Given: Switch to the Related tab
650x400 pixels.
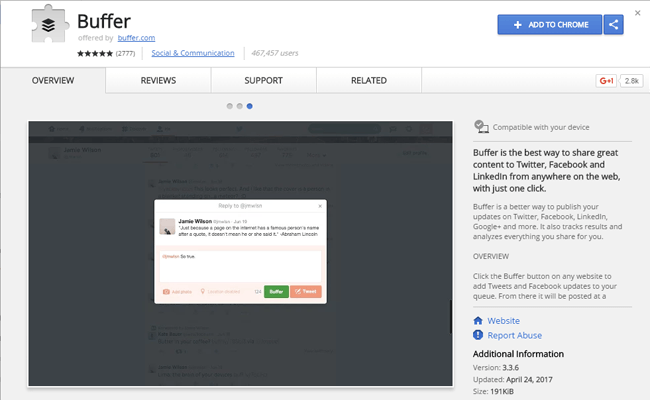Looking at the screenshot, I should point(369,80).
